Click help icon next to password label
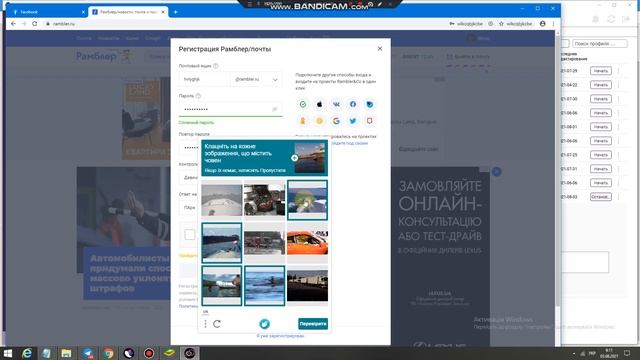The image size is (640, 360). tap(198, 96)
